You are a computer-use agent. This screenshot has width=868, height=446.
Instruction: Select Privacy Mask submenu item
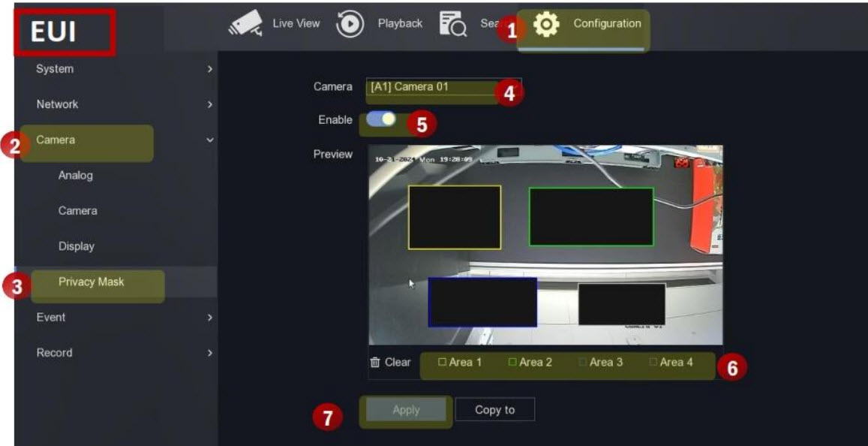92,282
